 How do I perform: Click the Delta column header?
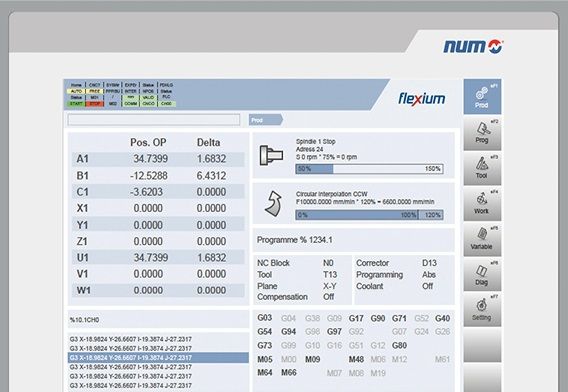click(x=208, y=142)
